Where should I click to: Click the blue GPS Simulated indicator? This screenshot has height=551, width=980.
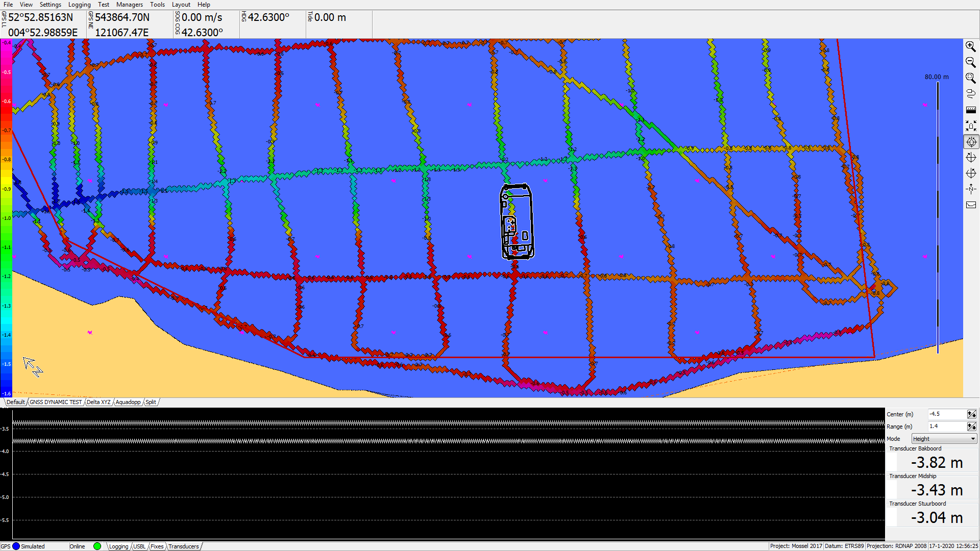tap(16, 546)
